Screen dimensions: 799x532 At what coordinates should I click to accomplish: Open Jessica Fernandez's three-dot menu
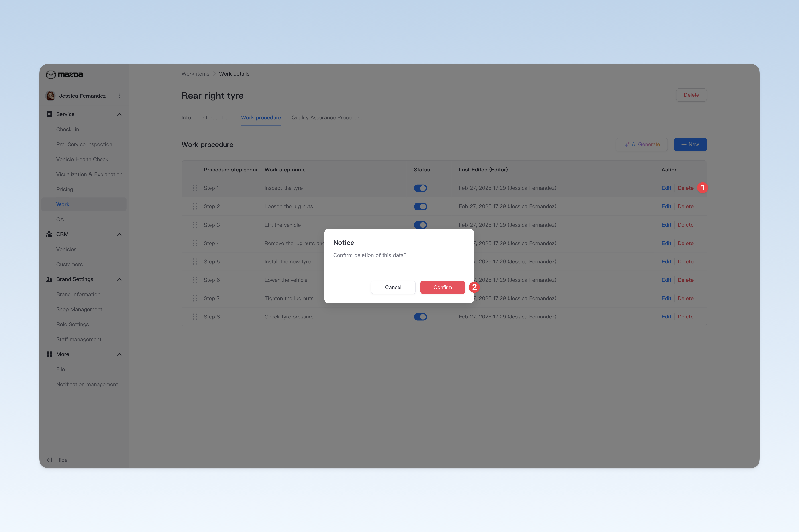[x=119, y=96]
